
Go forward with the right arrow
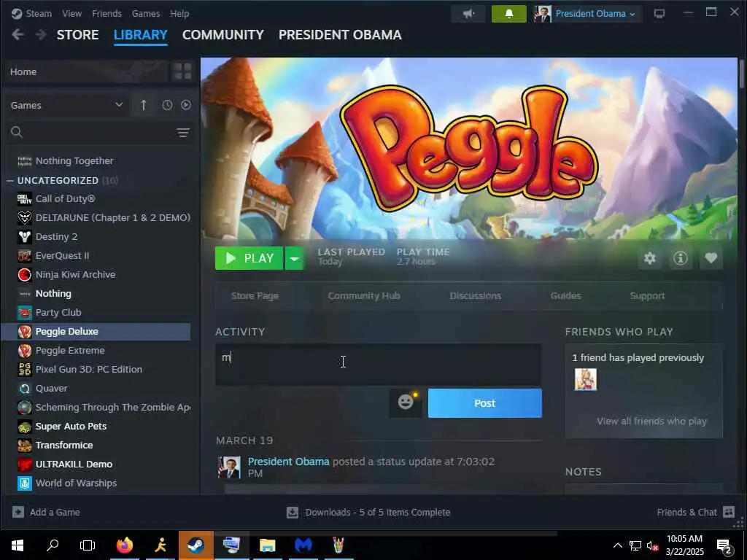(x=41, y=35)
